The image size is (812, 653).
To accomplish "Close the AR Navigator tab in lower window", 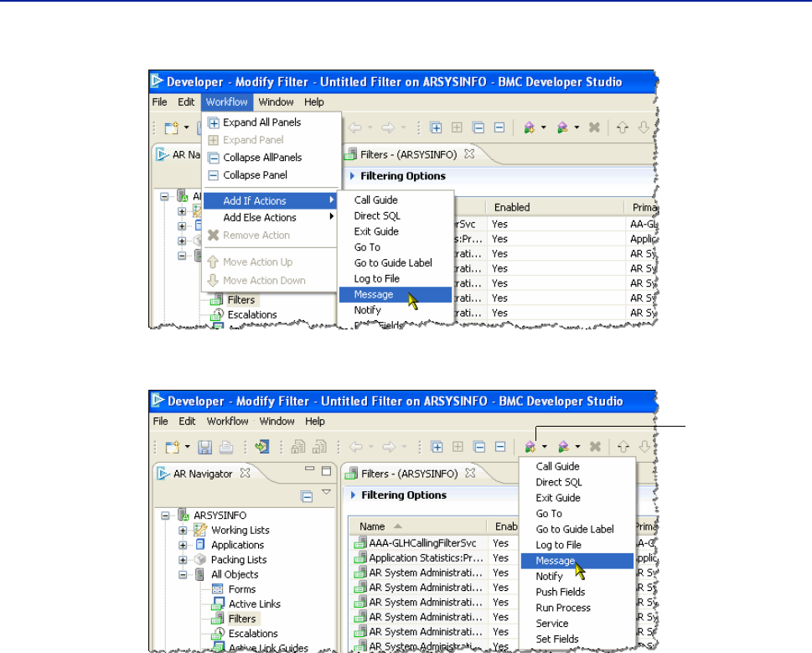I will click(245, 473).
